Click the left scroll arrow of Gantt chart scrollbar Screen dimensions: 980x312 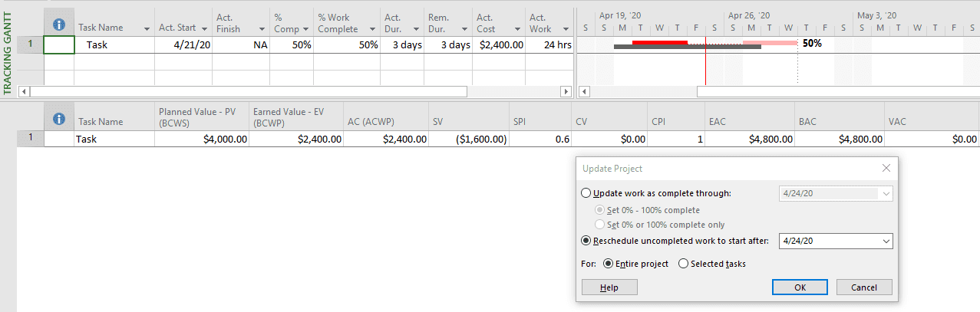(584, 91)
